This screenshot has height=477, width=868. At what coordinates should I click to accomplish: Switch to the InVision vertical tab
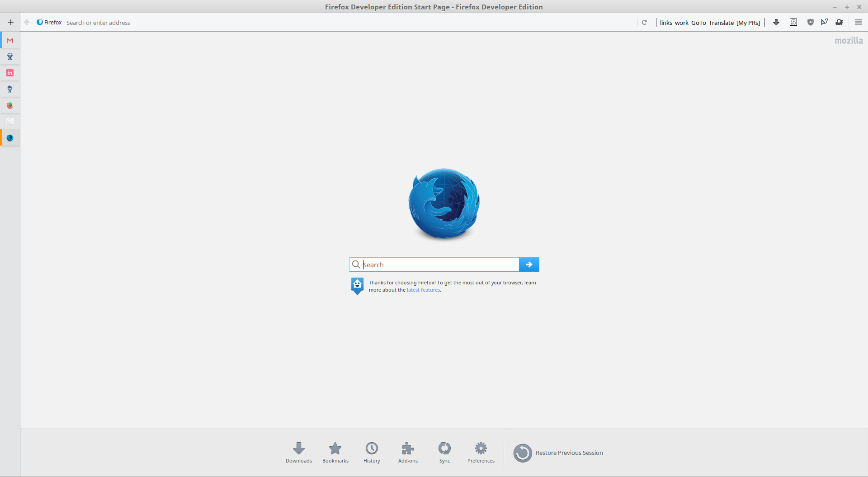coord(10,73)
